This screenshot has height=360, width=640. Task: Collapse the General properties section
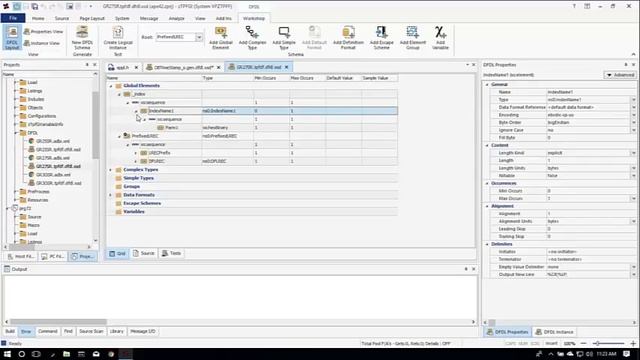pyautogui.click(x=487, y=84)
